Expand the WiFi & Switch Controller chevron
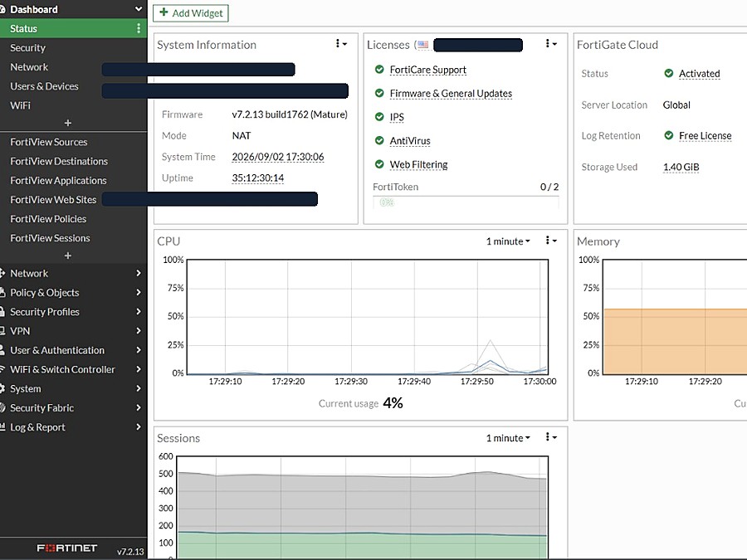747x560 pixels. click(x=139, y=369)
